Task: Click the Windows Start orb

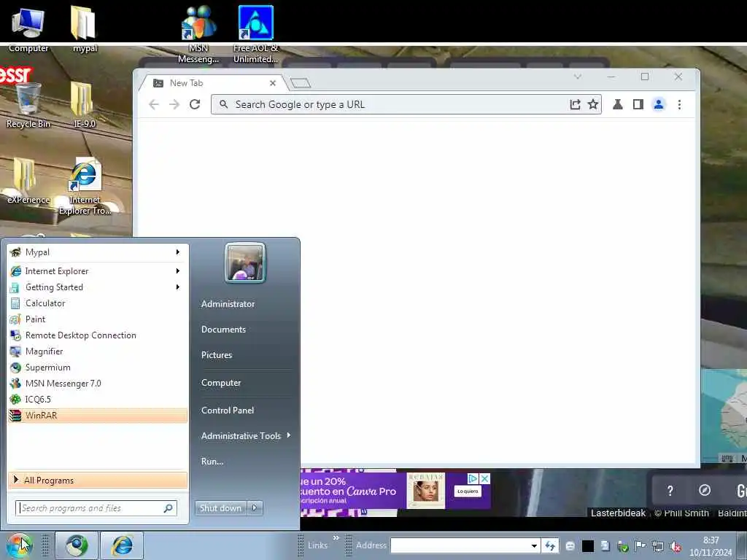Action: tap(20, 545)
